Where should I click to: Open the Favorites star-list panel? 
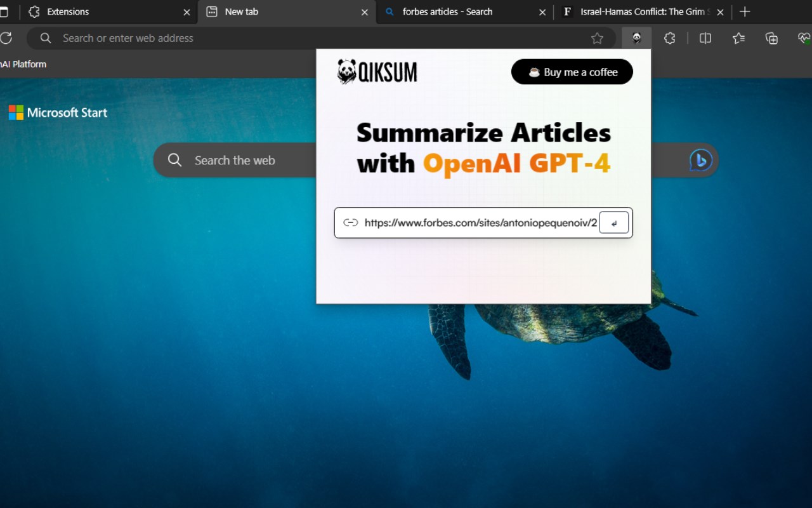tap(738, 38)
